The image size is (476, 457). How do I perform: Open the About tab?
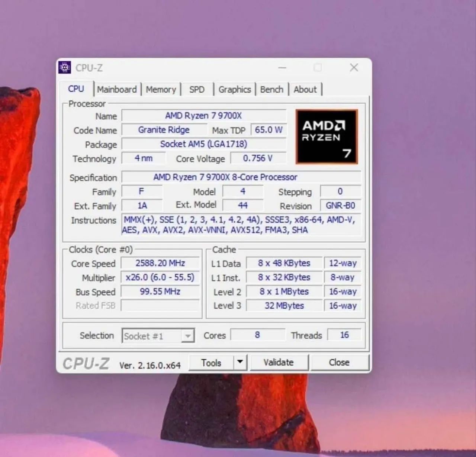click(305, 90)
